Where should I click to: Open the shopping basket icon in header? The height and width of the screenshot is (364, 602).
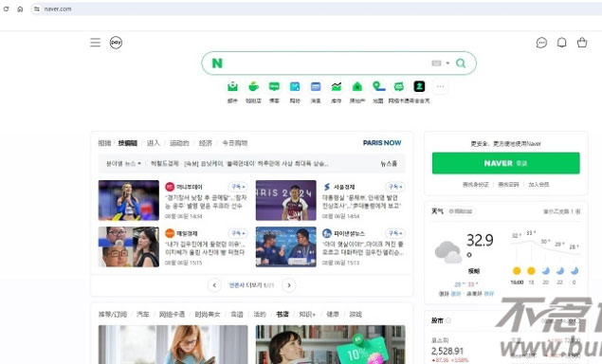582,43
